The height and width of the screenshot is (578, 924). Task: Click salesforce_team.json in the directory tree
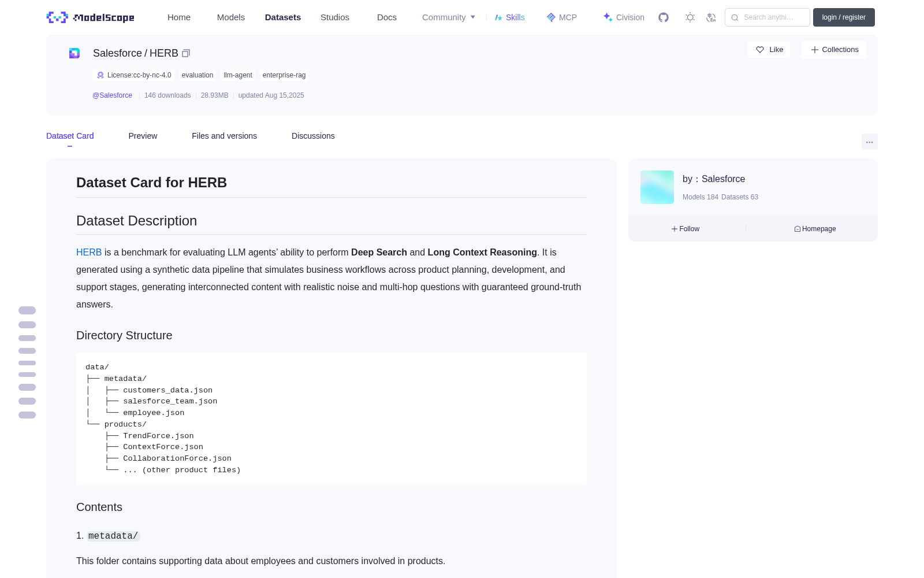tap(170, 401)
